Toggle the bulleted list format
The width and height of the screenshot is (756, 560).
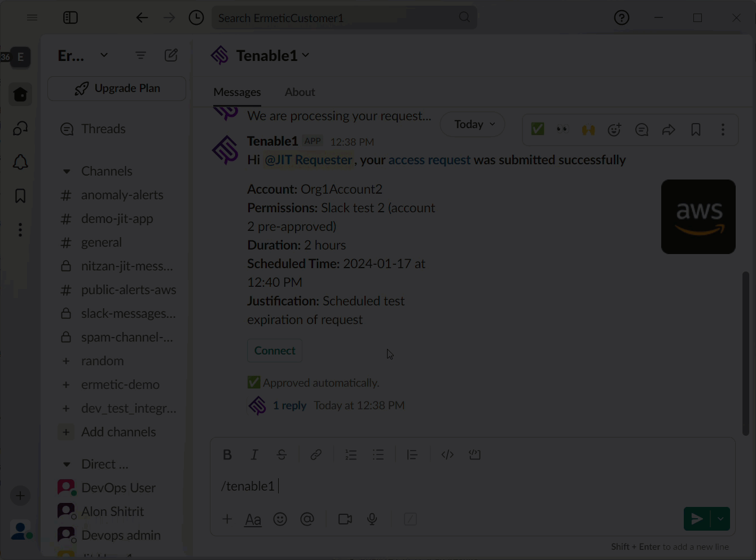point(378,454)
